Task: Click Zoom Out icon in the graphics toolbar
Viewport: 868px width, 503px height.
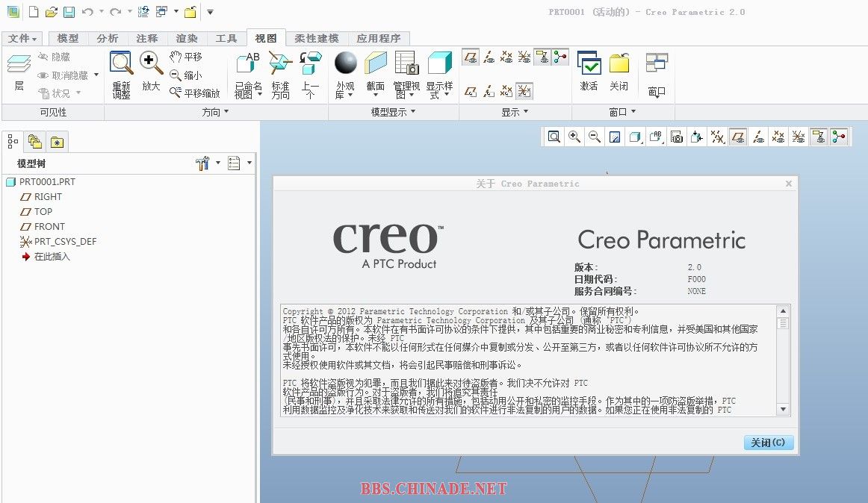Action: [x=595, y=137]
